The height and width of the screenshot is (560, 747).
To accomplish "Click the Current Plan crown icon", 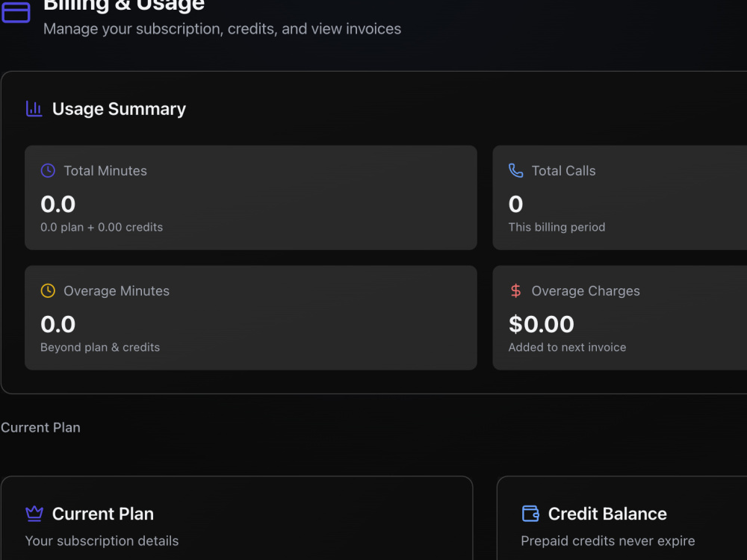I will tap(34, 514).
